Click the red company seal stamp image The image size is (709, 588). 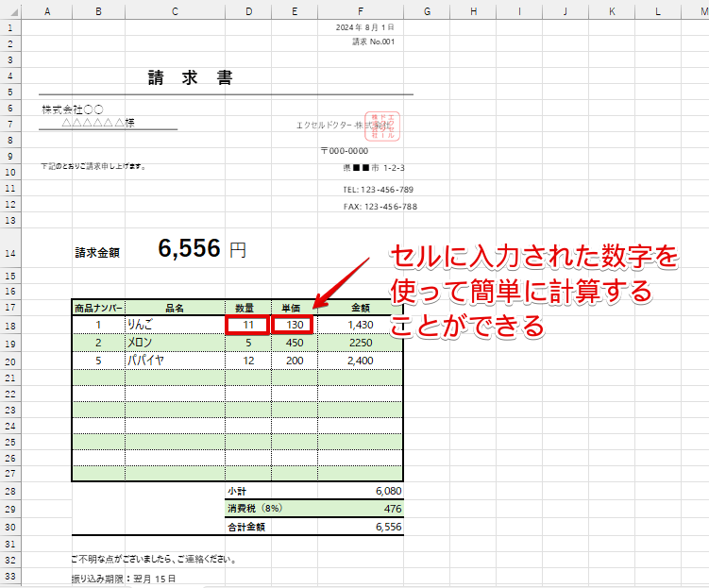point(385,126)
